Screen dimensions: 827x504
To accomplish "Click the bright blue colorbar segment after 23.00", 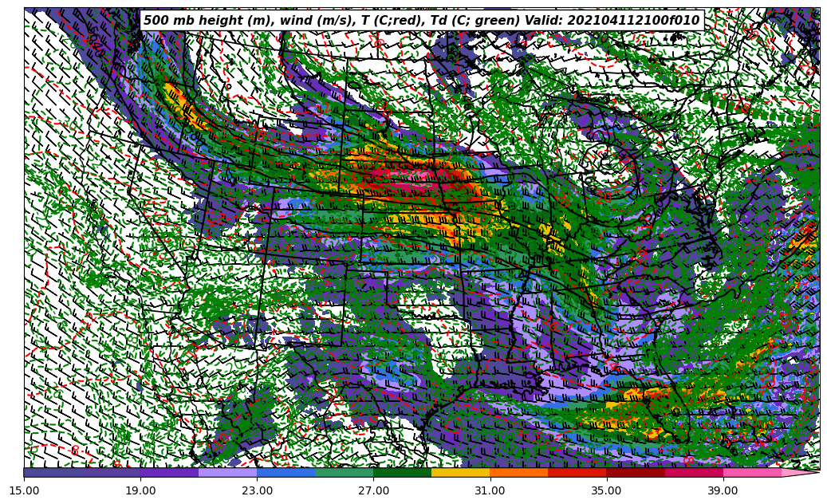I will click(x=286, y=472).
